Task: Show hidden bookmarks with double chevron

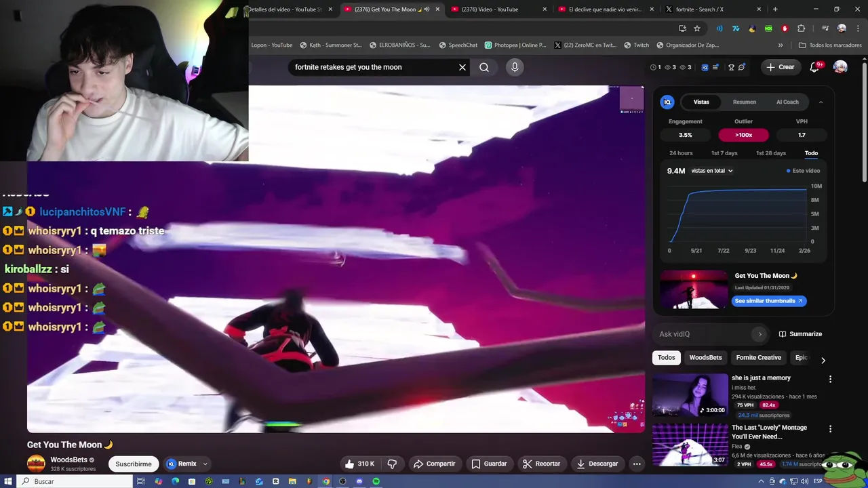Action: [781, 45]
